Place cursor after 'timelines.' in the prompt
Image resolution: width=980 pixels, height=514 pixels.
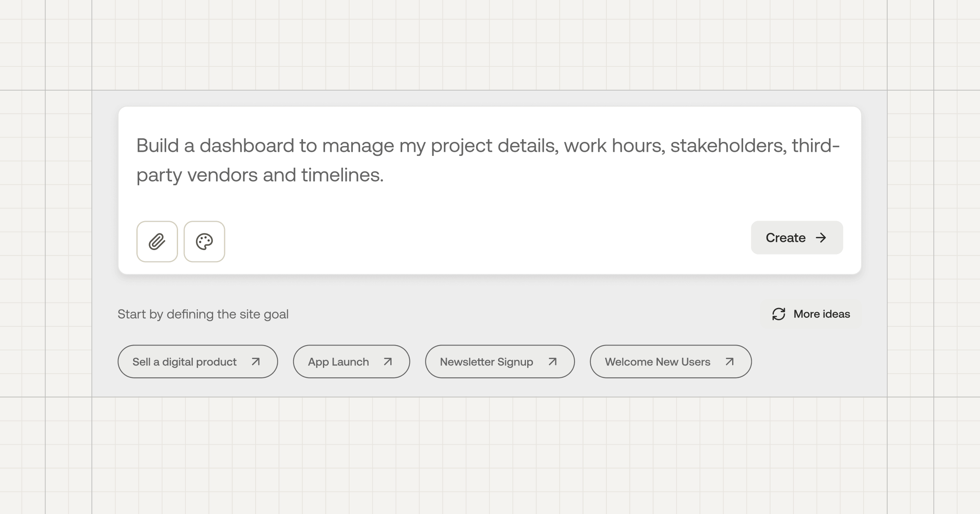tap(385, 175)
